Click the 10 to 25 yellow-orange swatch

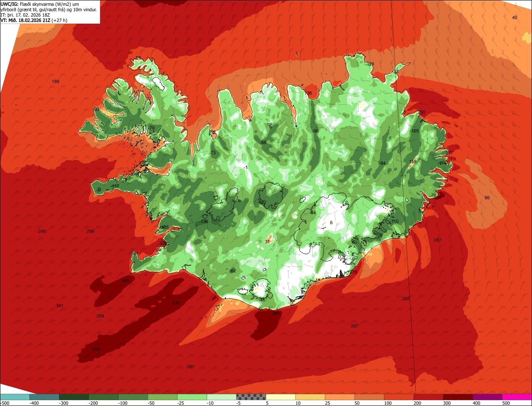coord(310,397)
